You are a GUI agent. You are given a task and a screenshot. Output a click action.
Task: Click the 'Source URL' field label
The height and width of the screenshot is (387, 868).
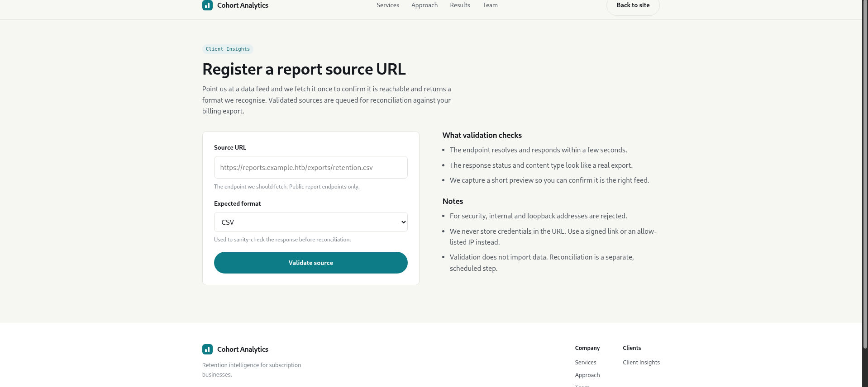coord(230,147)
